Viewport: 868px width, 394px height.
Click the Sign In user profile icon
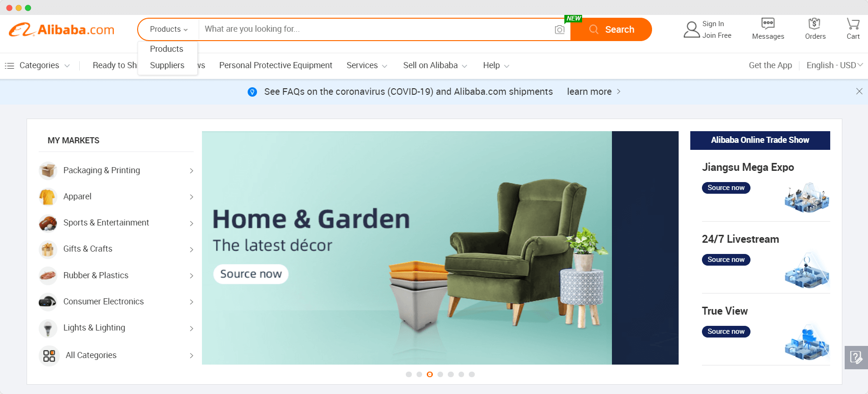[692, 29]
